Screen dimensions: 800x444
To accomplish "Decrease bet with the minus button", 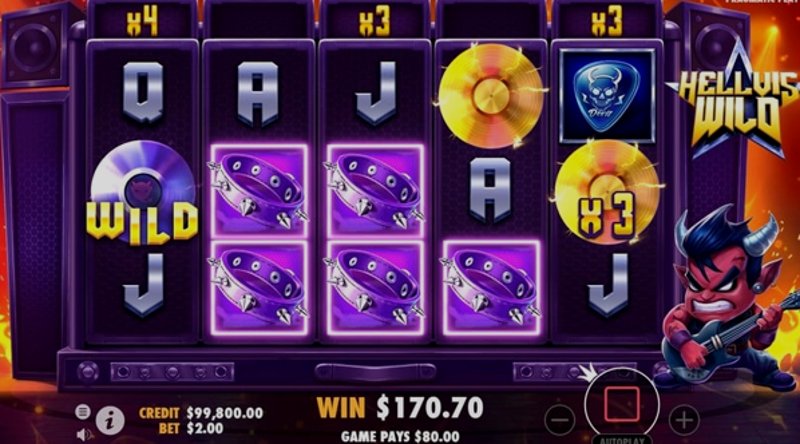I will click(x=560, y=420).
